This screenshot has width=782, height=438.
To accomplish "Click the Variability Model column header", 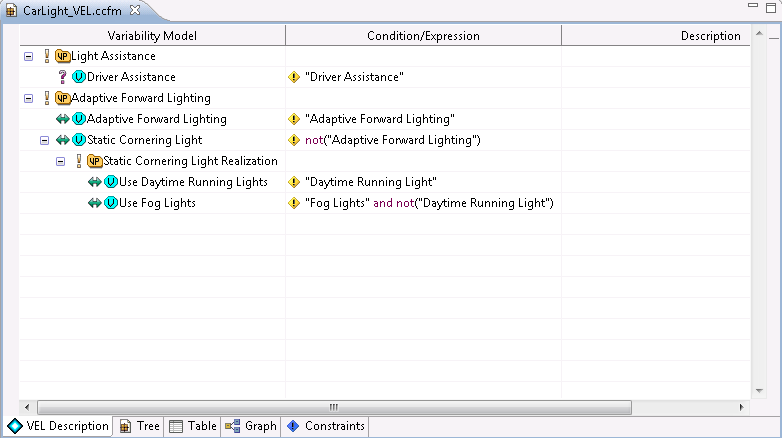I will (152, 36).
